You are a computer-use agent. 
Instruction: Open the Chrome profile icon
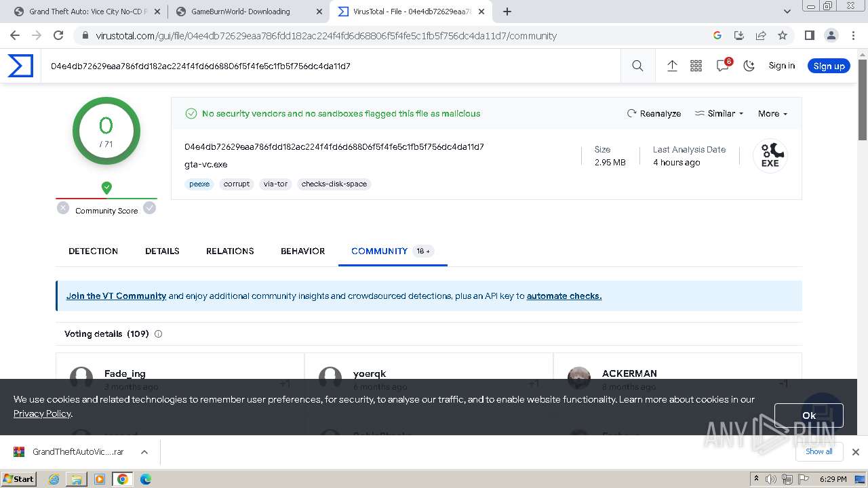pyautogui.click(x=831, y=35)
